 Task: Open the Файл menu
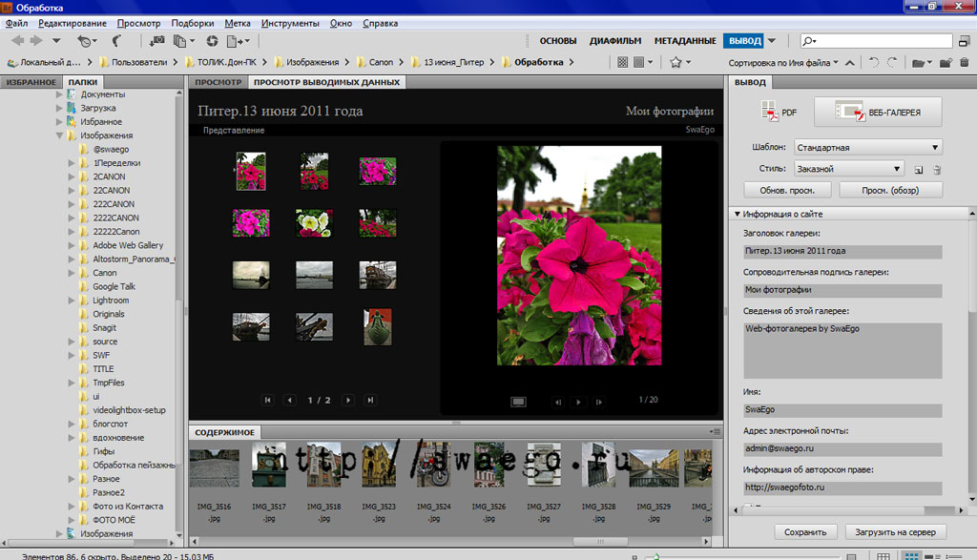pos(16,23)
